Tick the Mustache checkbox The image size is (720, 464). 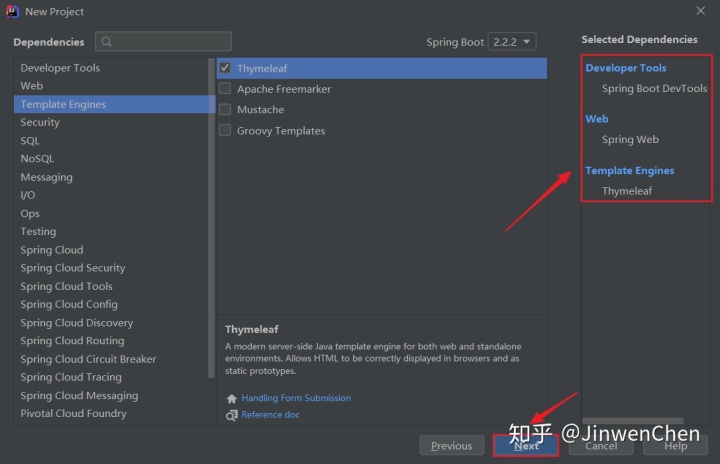[x=225, y=109]
